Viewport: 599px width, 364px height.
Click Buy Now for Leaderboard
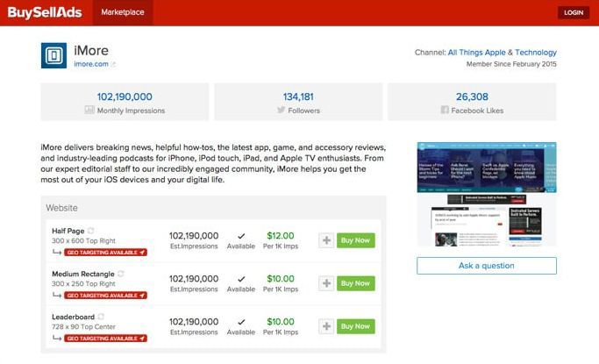pos(356,326)
